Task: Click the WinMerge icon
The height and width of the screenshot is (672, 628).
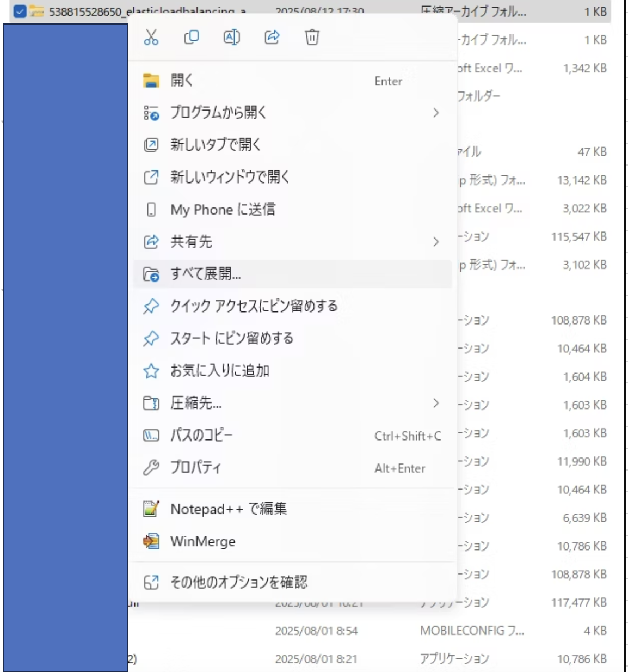Action: [151, 541]
